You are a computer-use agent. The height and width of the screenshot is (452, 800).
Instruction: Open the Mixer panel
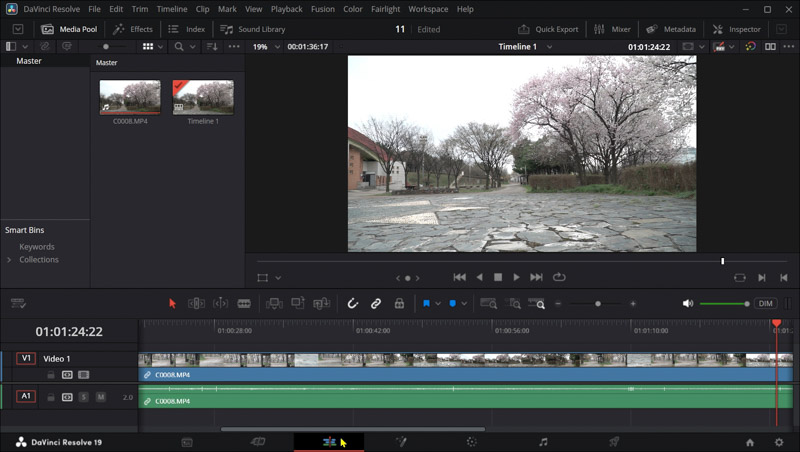[612, 29]
